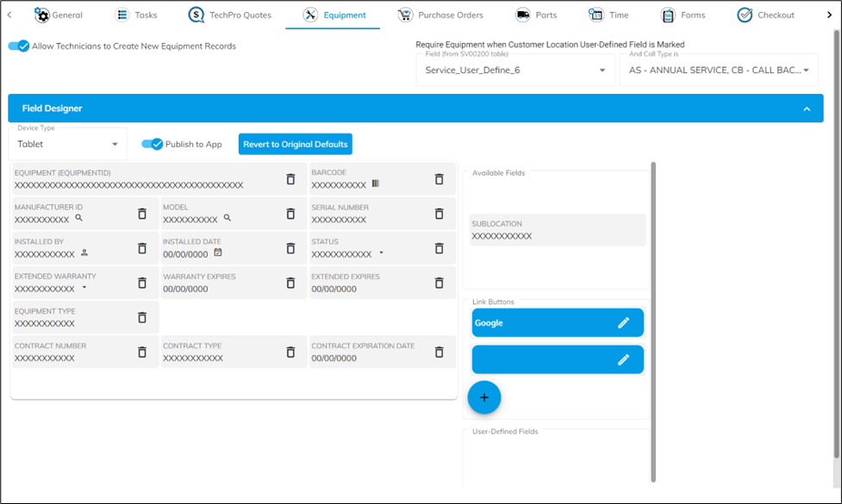Toggle Allow Technicians to Create New Equipment Records
The image size is (842, 504).
pyautogui.click(x=19, y=47)
